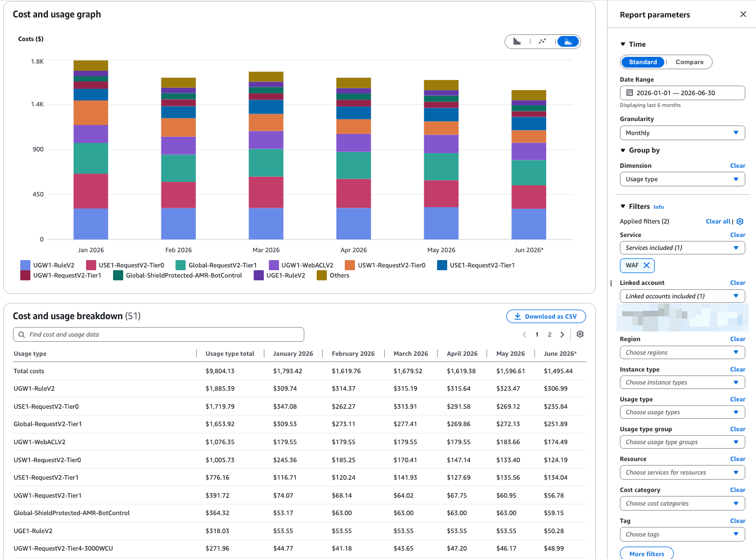
Task: Select Standard time mode
Action: pos(643,62)
